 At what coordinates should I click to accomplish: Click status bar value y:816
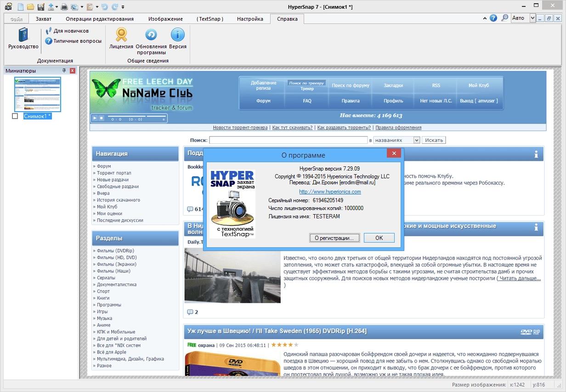point(539,385)
